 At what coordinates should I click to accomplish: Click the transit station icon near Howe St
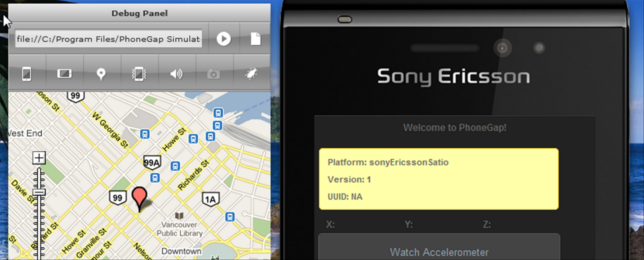click(x=193, y=139)
